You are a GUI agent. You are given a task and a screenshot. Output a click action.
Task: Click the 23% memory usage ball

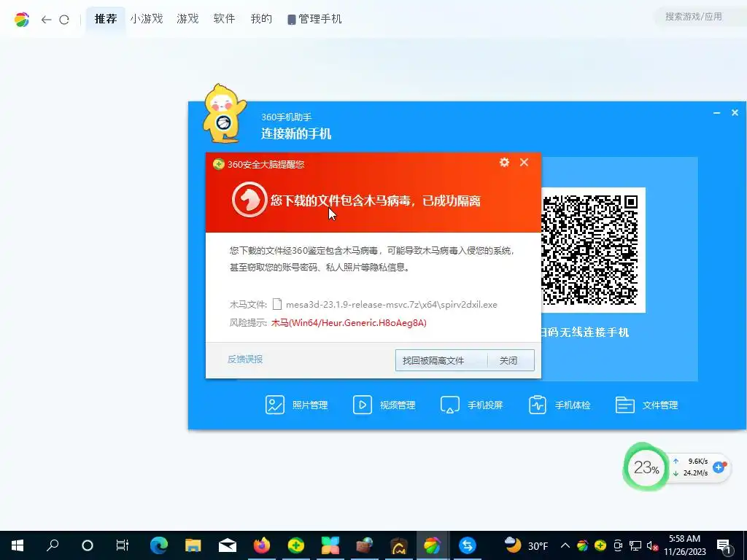click(x=646, y=467)
